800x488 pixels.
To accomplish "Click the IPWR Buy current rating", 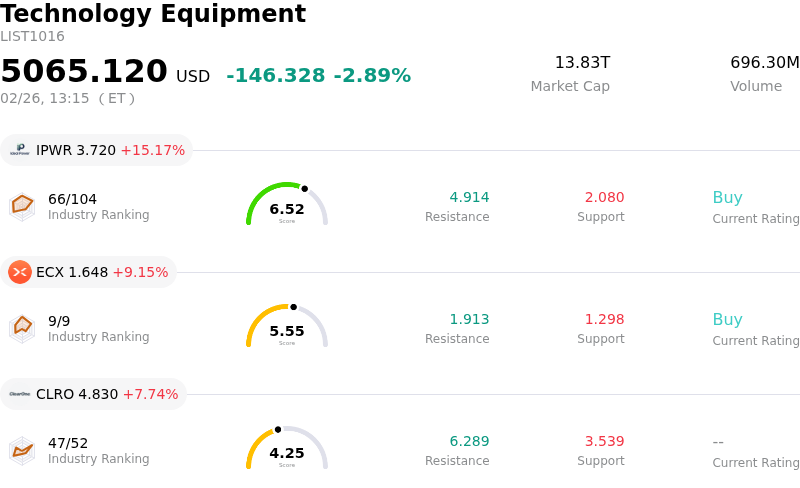I will pyautogui.click(x=727, y=198).
